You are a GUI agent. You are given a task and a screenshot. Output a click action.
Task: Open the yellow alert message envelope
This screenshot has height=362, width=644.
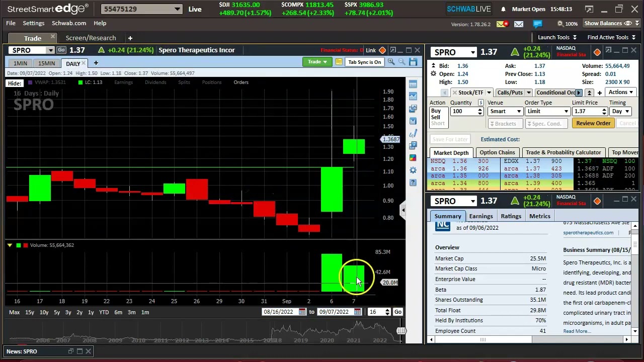click(x=502, y=24)
